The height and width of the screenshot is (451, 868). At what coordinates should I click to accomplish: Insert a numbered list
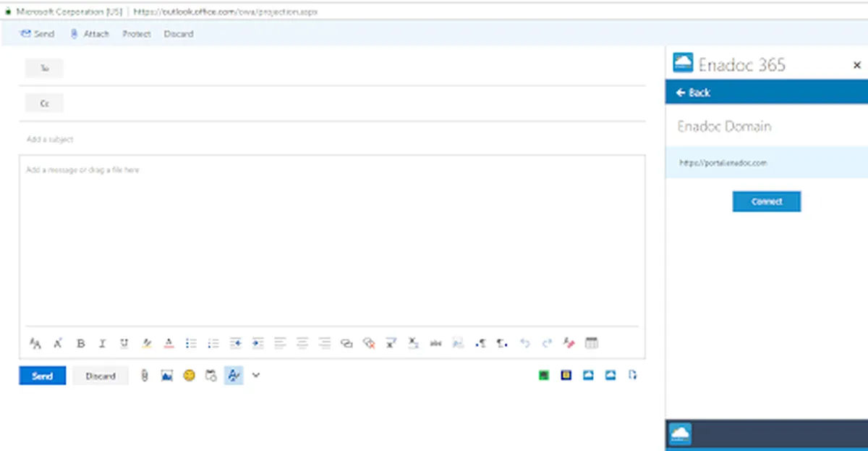click(213, 344)
